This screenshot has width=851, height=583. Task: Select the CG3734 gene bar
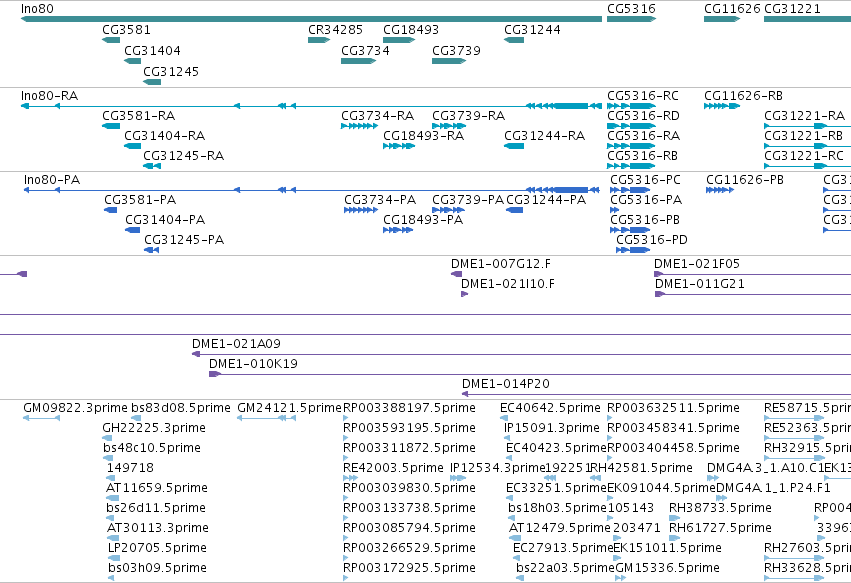(x=359, y=61)
